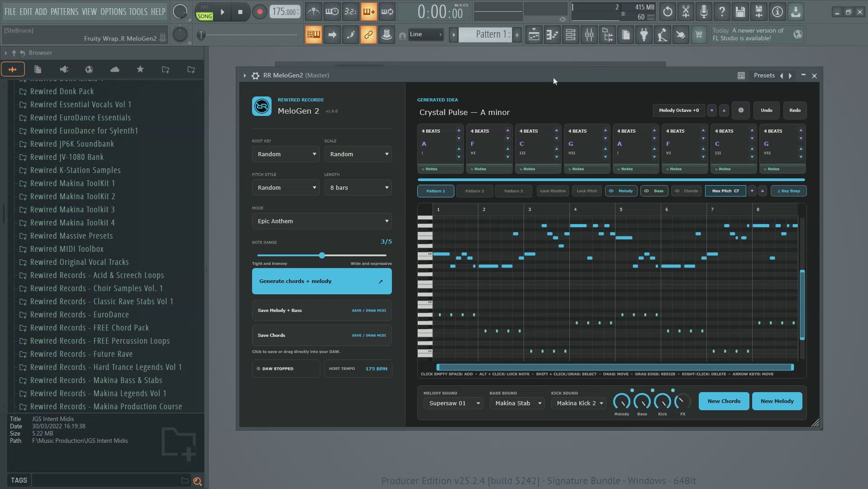Open MeloGen settings gear icon
Screen dimensions: 868x489
(741, 110)
